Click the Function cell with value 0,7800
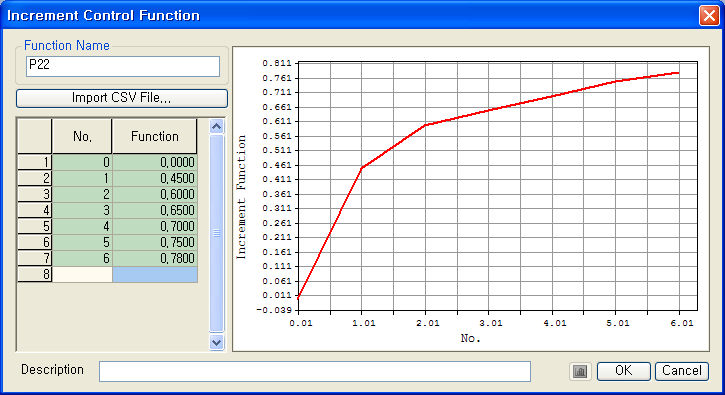 (x=155, y=258)
